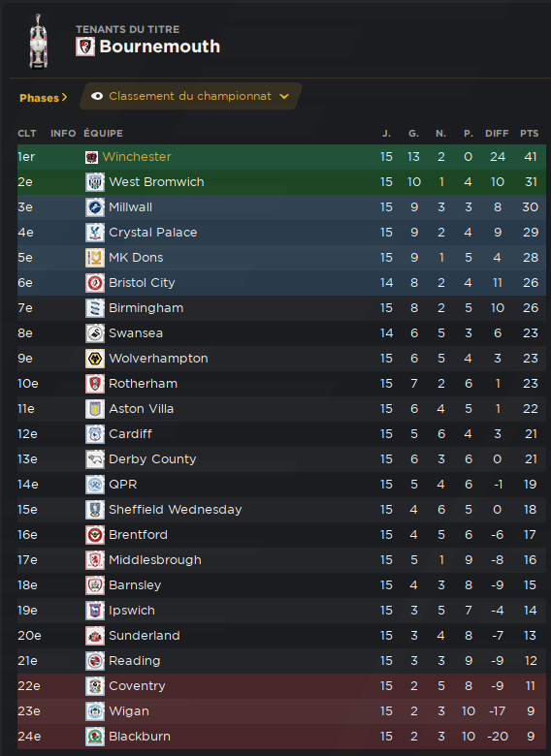Toggle the eye icon in view selector
The height and width of the screenshot is (756, 551).
tap(97, 96)
